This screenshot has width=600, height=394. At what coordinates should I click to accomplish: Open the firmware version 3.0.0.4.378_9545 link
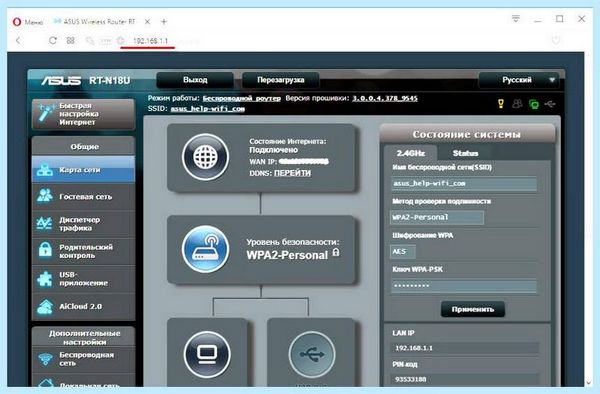pos(385,98)
